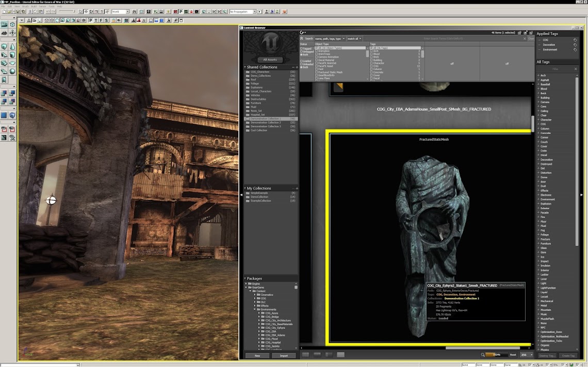Clear the search terms X icon
This screenshot has width=588, height=367.
525,39
